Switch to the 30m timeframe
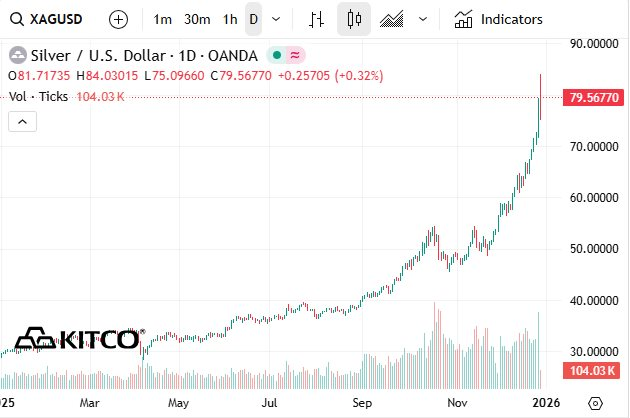 pyautogui.click(x=197, y=19)
